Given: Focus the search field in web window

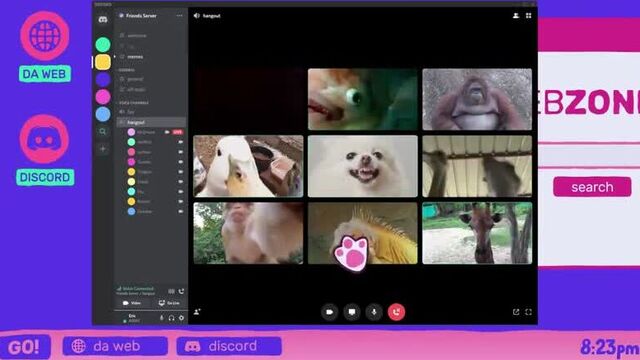Looking at the screenshot, I should click(589, 156).
